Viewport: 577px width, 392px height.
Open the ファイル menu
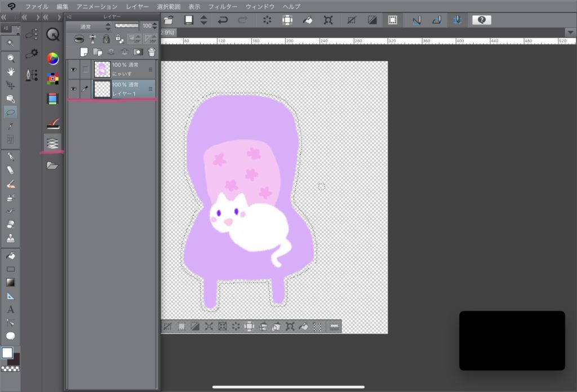coord(37,6)
